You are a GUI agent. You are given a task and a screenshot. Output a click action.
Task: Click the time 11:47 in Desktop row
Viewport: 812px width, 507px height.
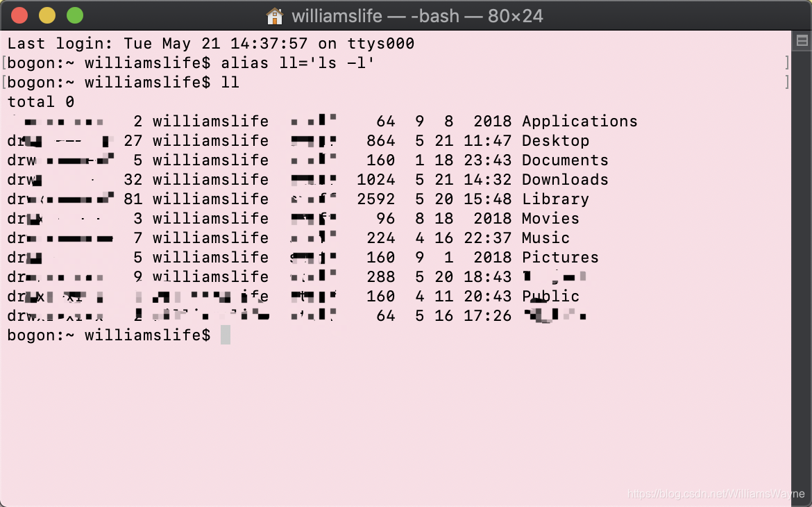click(x=487, y=141)
